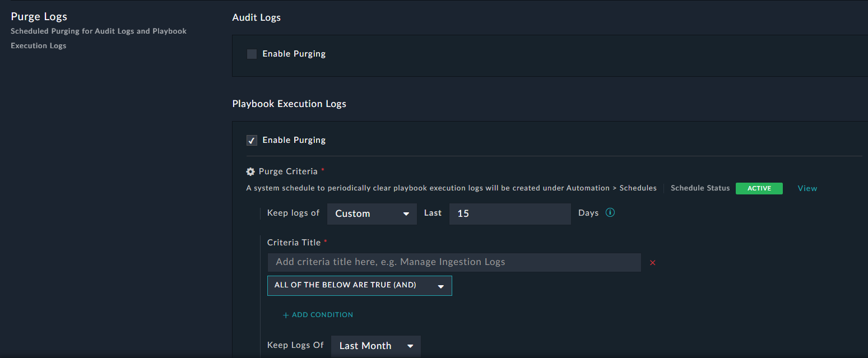Click the chevron on the Custom dropdown
The width and height of the screenshot is (868, 358).
tap(407, 213)
